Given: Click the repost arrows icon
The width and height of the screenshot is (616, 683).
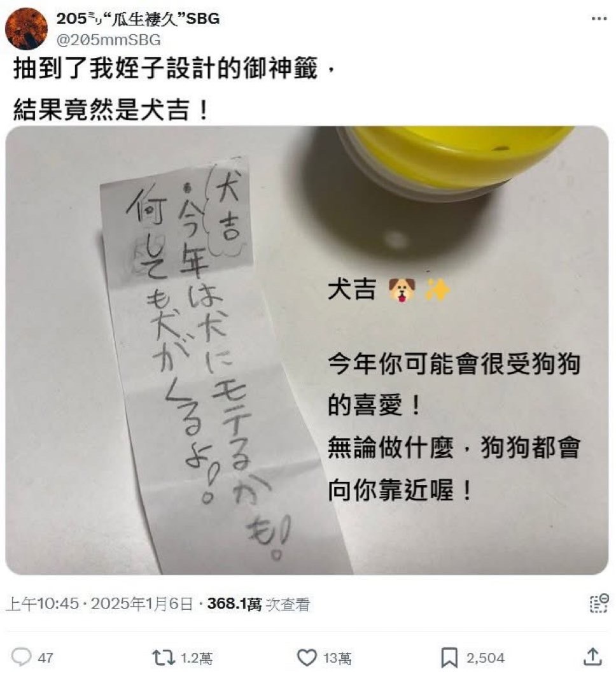Looking at the screenshot, I should click(164, 658).
